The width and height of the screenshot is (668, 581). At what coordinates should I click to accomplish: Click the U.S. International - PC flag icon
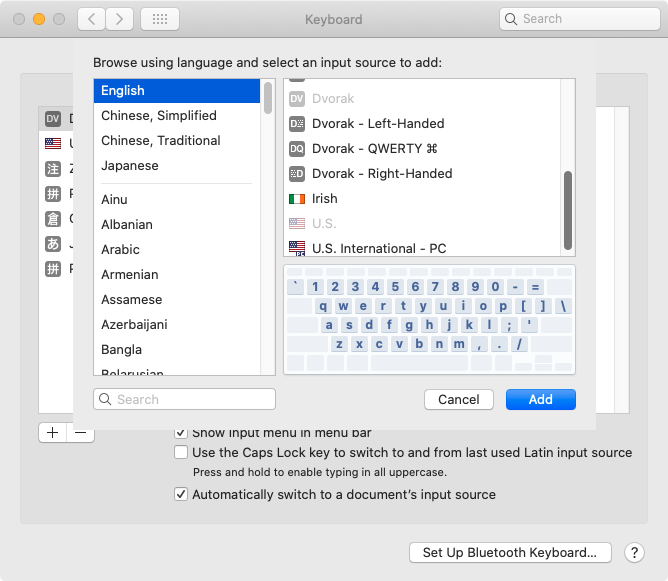coord(296,248)
